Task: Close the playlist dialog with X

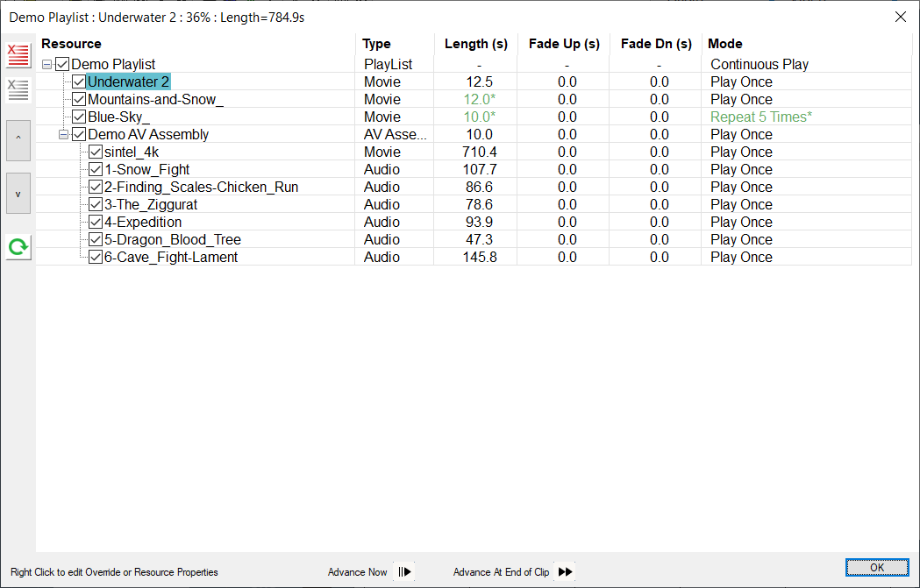Action: click(900, 17)
